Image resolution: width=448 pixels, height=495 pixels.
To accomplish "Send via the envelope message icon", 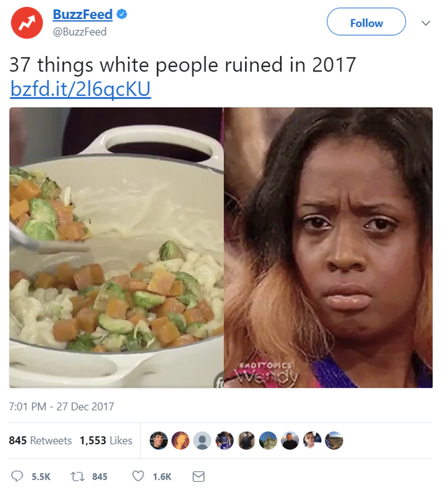I will [x=199, y=476].
